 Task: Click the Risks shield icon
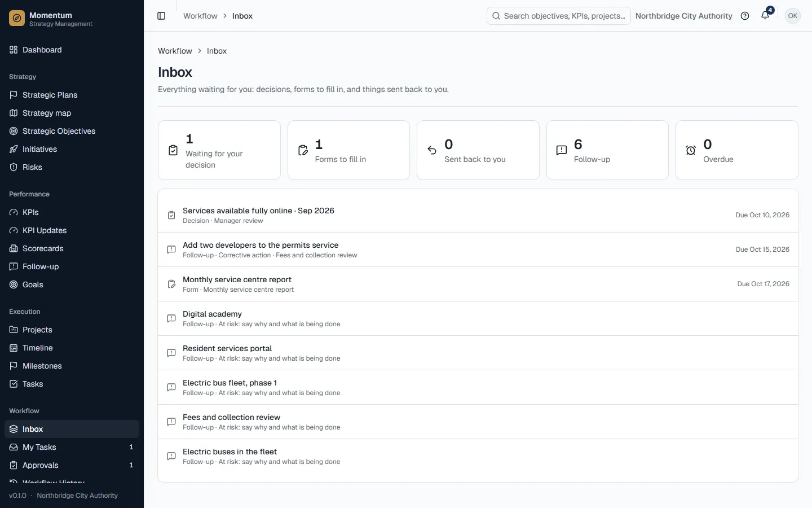tap(14, 167)
